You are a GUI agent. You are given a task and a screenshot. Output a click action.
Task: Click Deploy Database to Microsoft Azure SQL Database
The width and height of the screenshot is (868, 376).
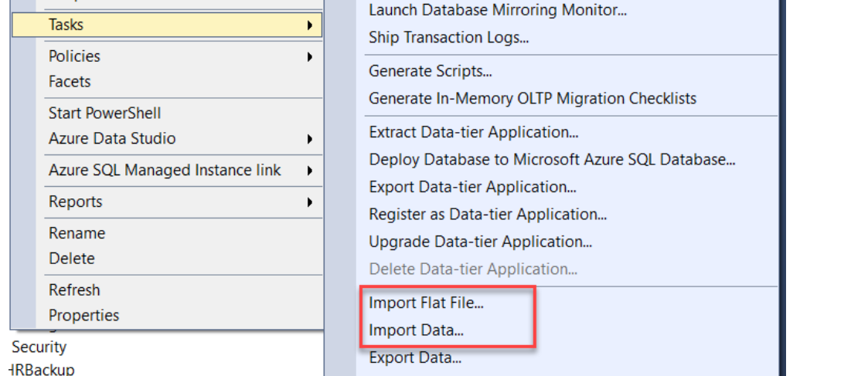coord(552,160)
